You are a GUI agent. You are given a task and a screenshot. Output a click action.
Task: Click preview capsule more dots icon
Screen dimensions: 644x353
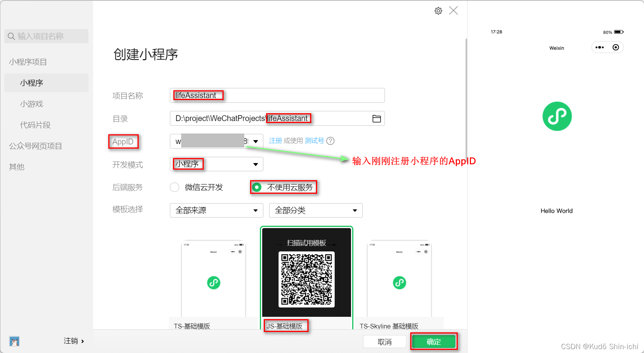coord(600,47)
